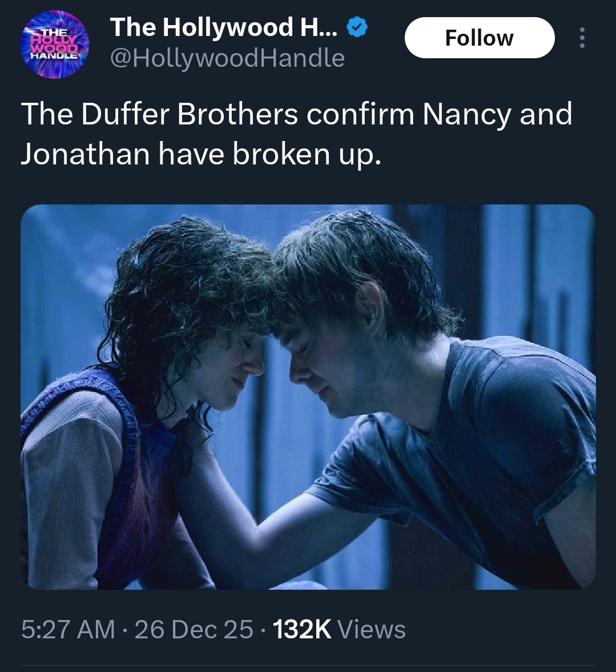Click the tweet text mentioning Duffer Brothers
The image size is (616, 672).
pos(296,134)
